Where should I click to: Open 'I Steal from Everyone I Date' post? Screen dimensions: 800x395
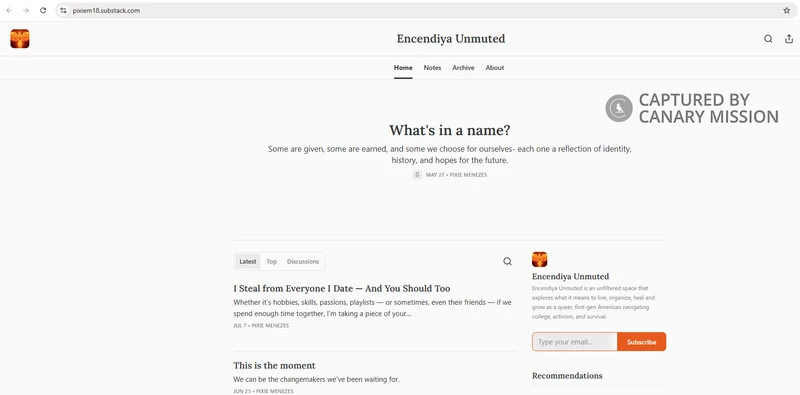click(x=342, y=288)
